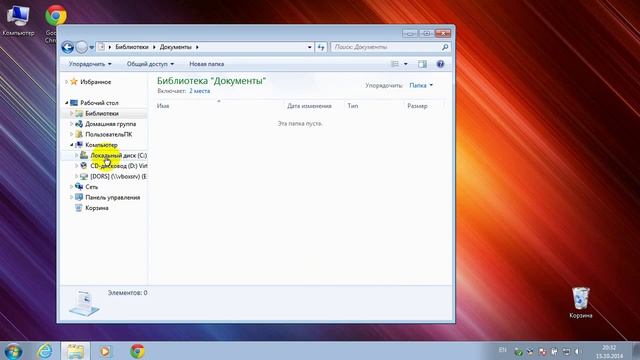Open Help with the question mark icon
The image size is (640, 360).
(x=440, y=64)
